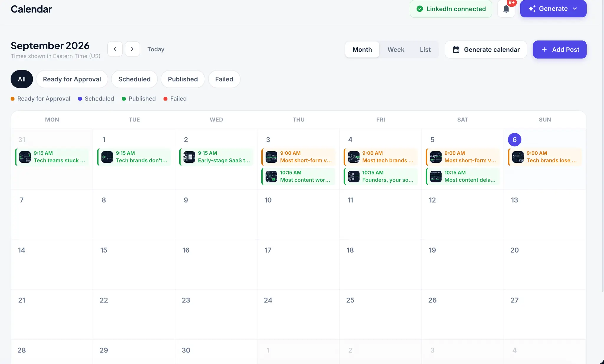Select the highlighted day 6
Image resolution: width=604 pixels, height=364 pixels.
tap(514, 139)
